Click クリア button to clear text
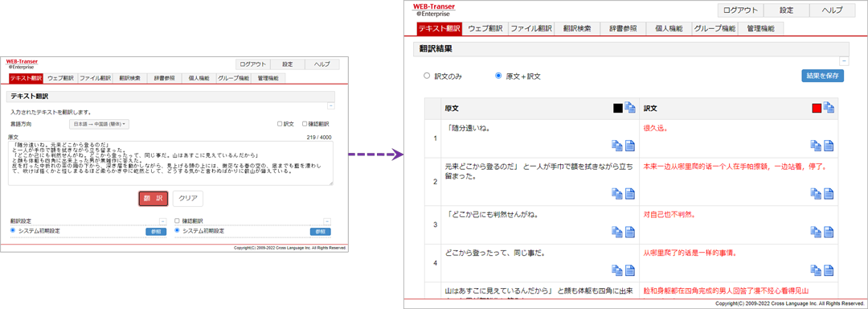This screenshot has width=868, height=309. click(187, 198)
